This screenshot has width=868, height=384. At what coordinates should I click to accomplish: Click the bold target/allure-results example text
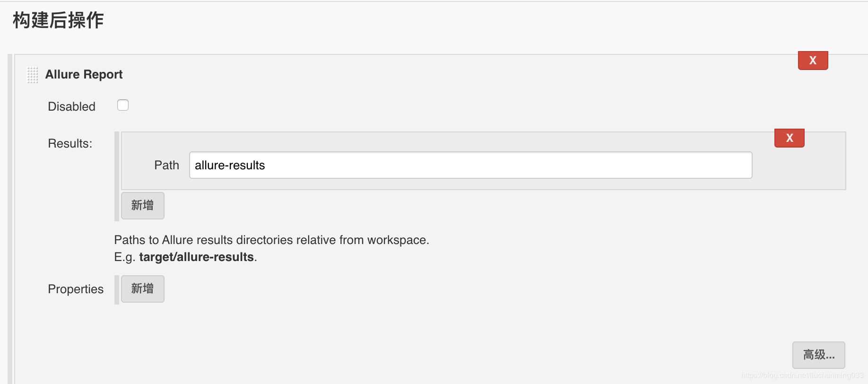coord(196,257)
